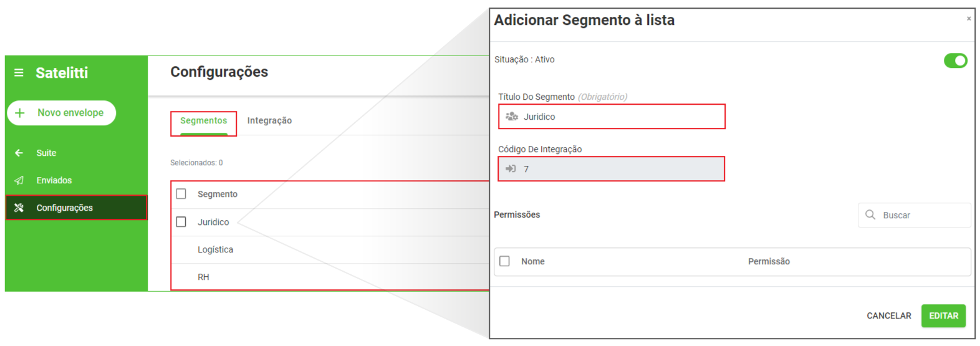
Task: Open the Integração tab
Action: point(269,121)
